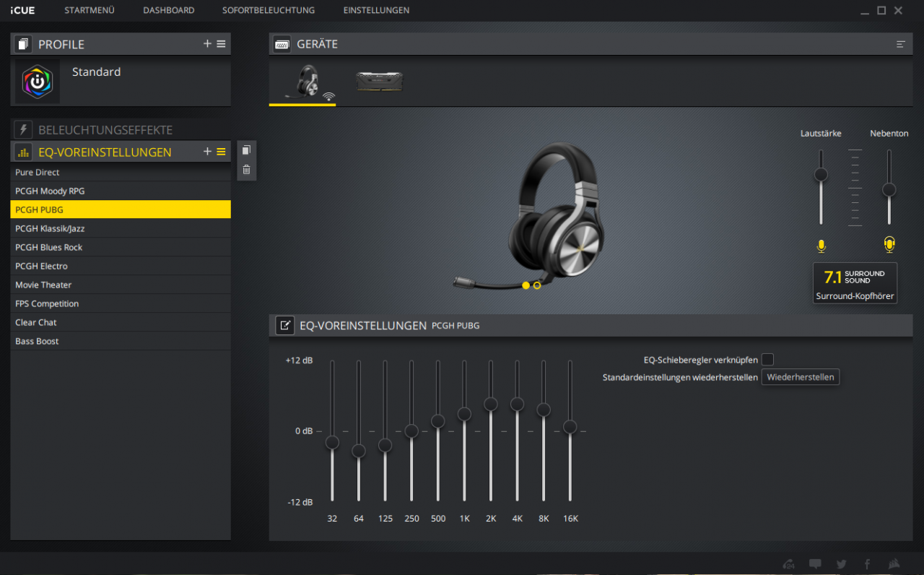Screen dimensions: 924x575
Task: Click the Nebenton sidetone slider knob
Action: [889, 189]
